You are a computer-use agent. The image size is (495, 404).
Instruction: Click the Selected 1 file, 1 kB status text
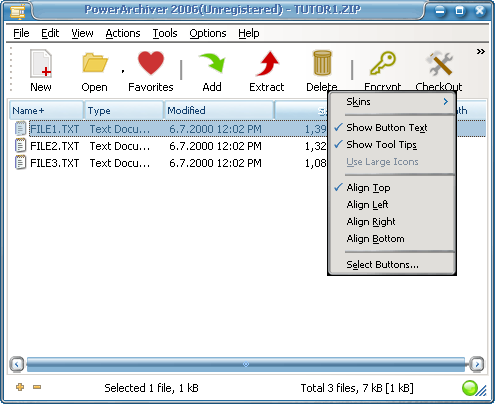[151, 388]
